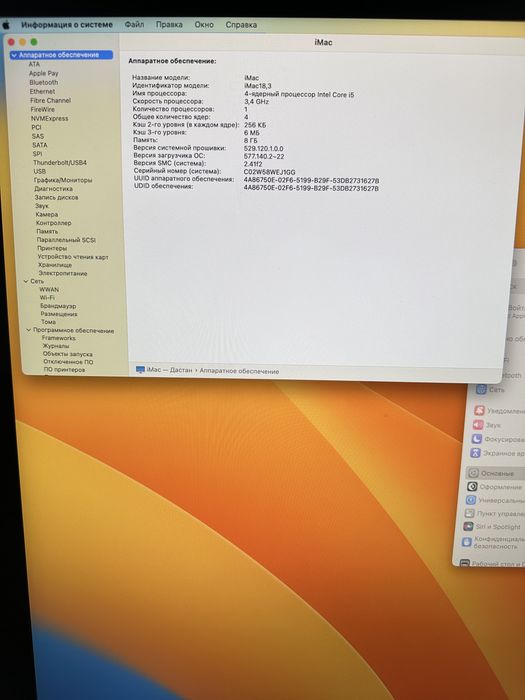Click the SMC version value 2.41f2
Screen dimensions: 525x700
point(253,164)
